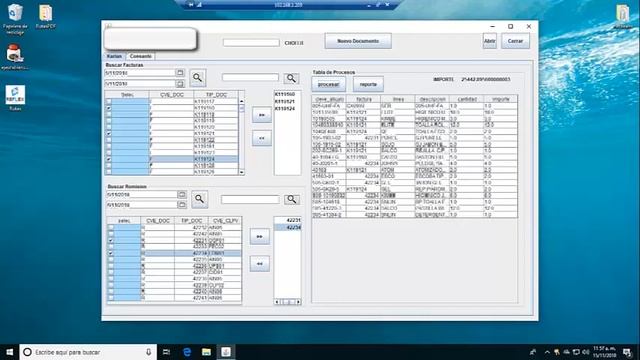Viewport: 640px width, 360px height.
Task: Check remisión row 42241 checkbox
Action: [x=111, y=298]
